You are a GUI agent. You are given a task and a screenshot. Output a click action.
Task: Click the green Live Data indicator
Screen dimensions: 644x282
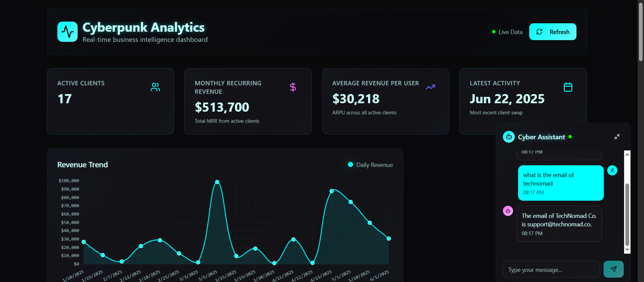click(494, 32)
